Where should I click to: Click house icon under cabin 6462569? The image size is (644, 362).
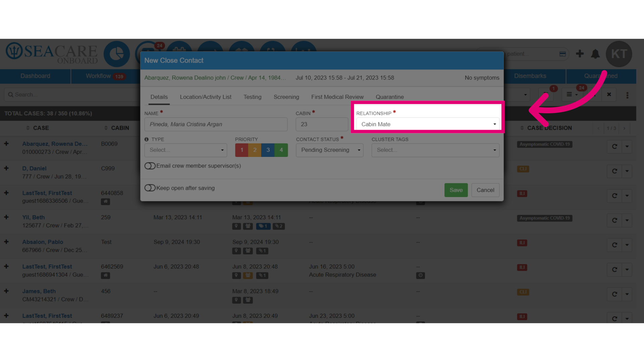(105, 276)
